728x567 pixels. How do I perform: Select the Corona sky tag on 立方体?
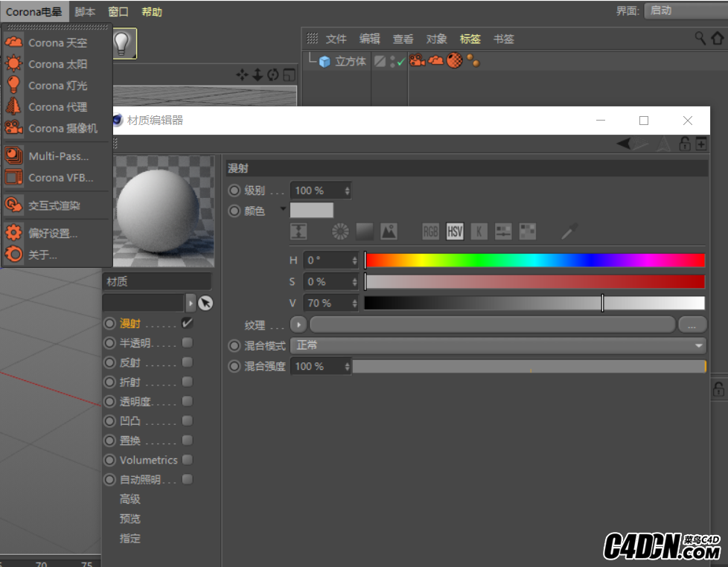pos(435,60)
